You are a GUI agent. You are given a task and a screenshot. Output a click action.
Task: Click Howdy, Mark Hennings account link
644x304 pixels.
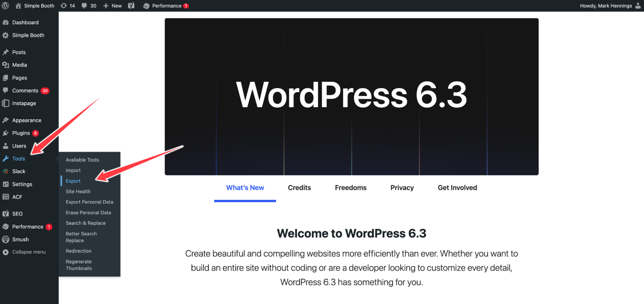[606, 6]
